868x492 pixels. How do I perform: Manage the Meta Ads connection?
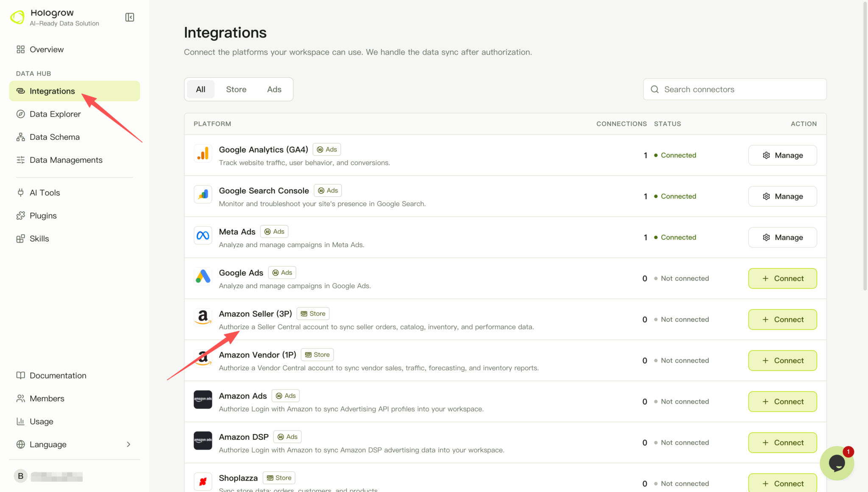coord(782,238)
